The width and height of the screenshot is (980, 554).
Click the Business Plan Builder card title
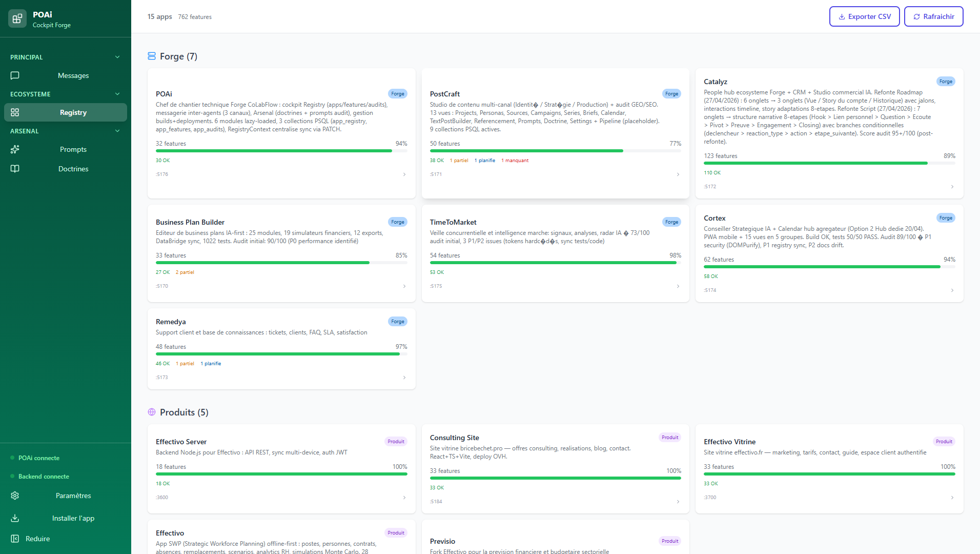(x=190, y=222)
